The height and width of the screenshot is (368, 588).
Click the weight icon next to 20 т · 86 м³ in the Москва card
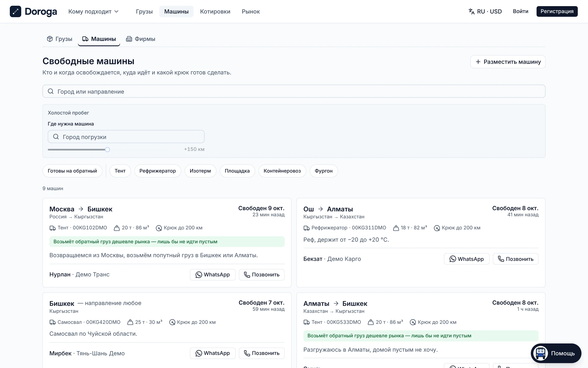[117, 228]
